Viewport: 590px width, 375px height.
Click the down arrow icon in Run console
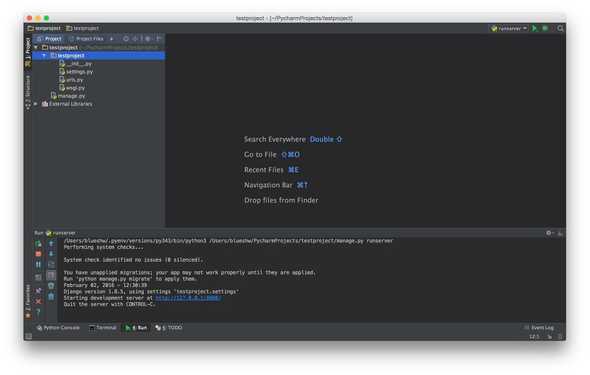point(51,254)
